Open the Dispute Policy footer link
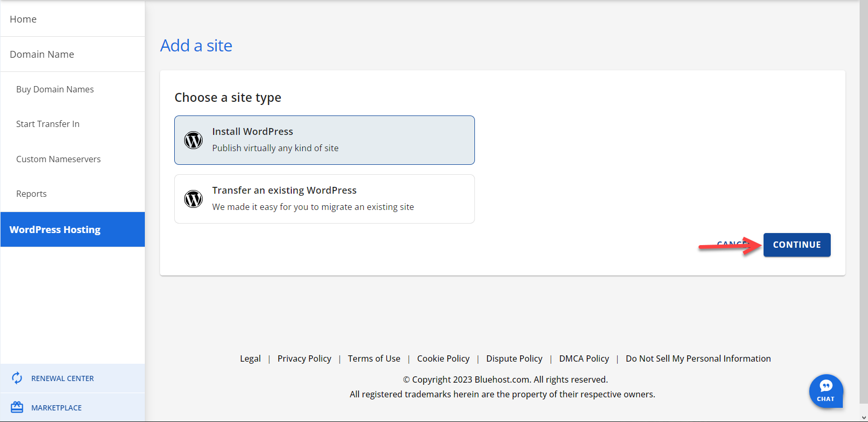This screenshot has width=868, height=422. click(x=514, y=358)
